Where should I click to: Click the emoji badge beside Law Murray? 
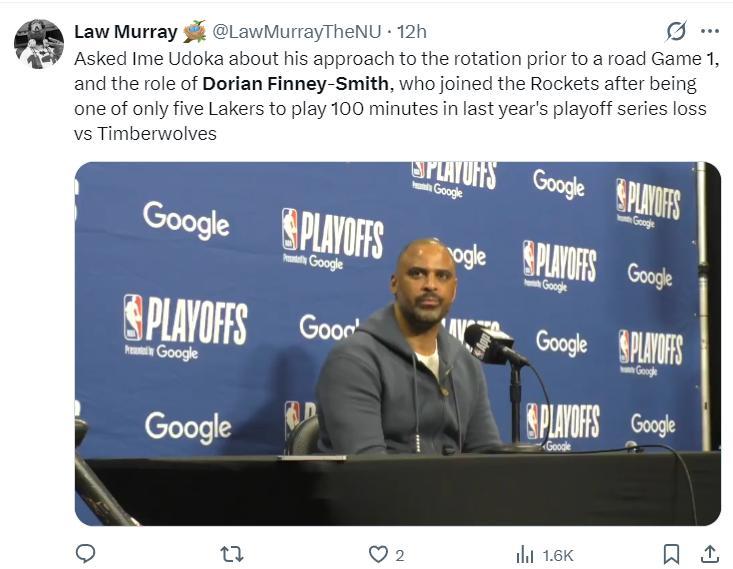point(194,31)
